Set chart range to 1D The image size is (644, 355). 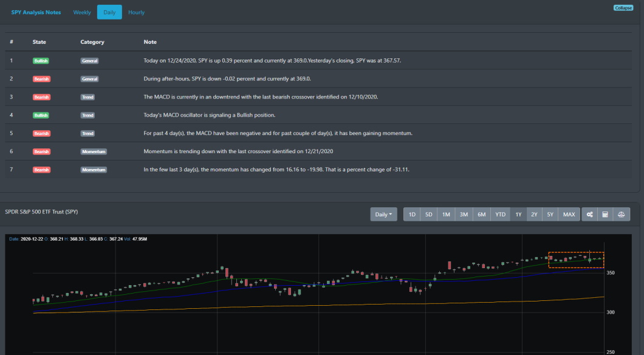tap(412, 215)
